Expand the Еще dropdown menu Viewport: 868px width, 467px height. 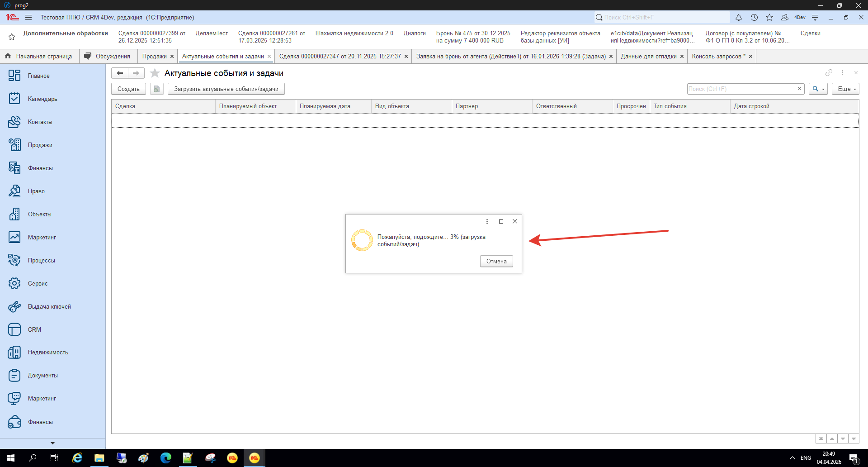tap(845, 89)
